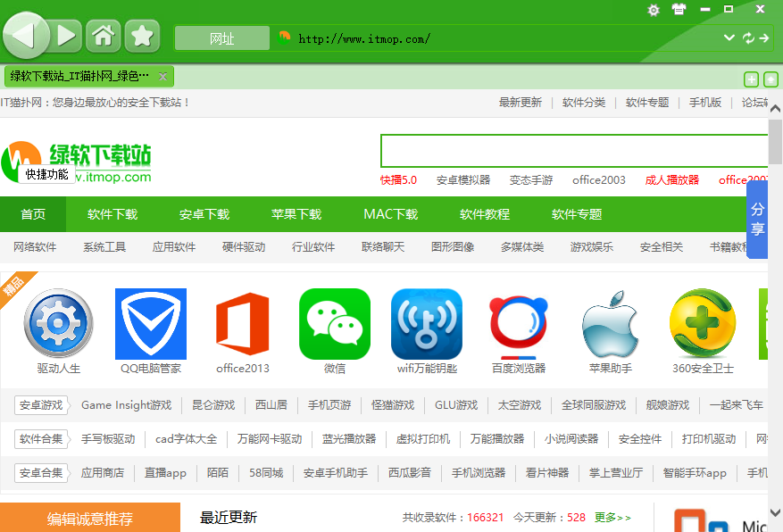
Task: Click the go arrow beside refresh
Action: [764, 37]
